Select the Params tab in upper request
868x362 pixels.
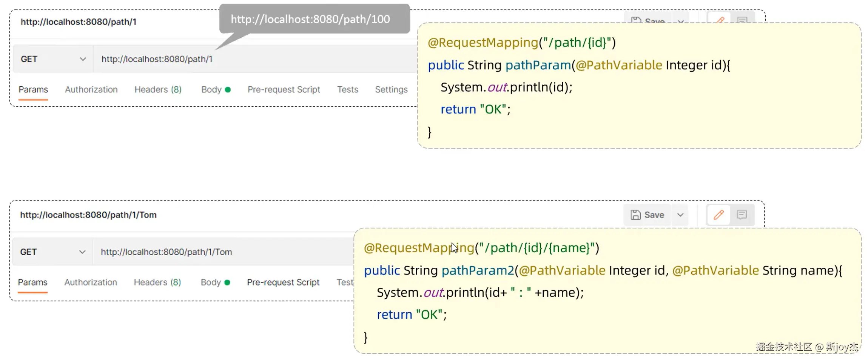[33, 90]
